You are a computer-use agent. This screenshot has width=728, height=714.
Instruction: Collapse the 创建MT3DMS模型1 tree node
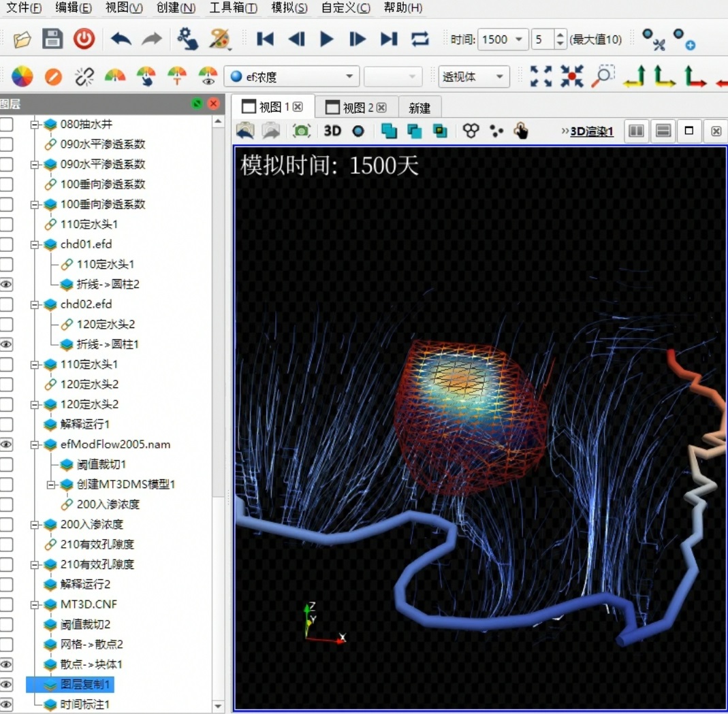[51, 485]
